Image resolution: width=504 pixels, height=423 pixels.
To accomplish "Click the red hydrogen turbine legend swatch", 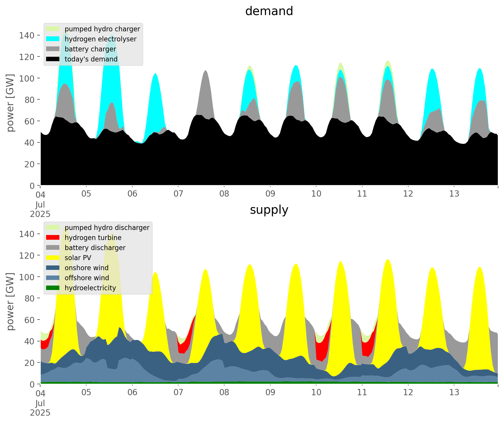I will point(53,238).
